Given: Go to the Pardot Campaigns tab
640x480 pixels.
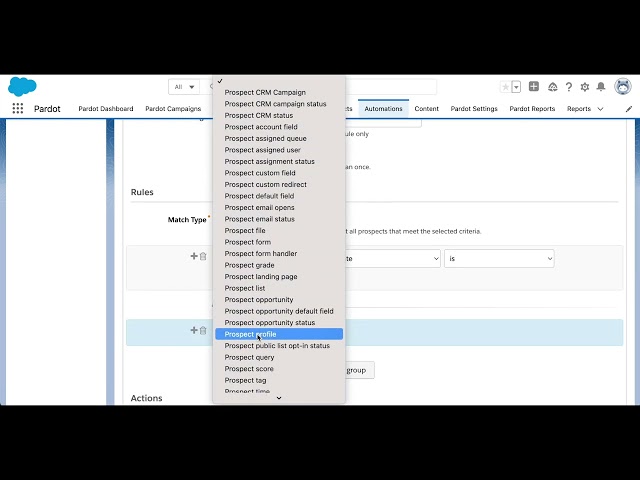Looking at the screenshot, I should (x=173, y=109).
